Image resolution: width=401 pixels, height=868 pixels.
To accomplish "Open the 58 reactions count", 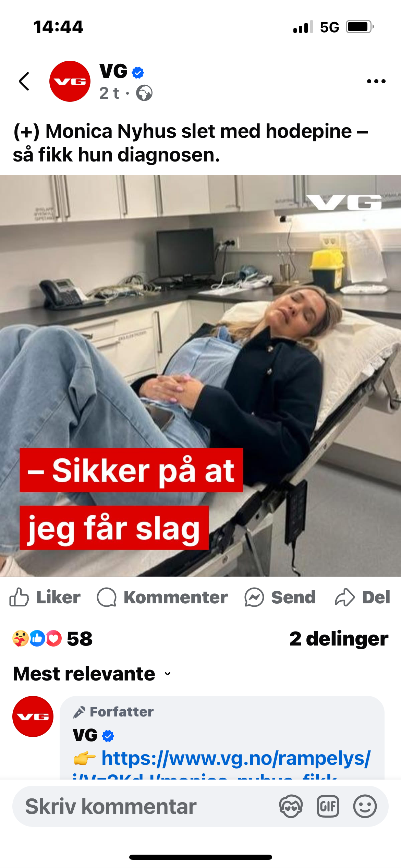I will (x=80, y=639).
